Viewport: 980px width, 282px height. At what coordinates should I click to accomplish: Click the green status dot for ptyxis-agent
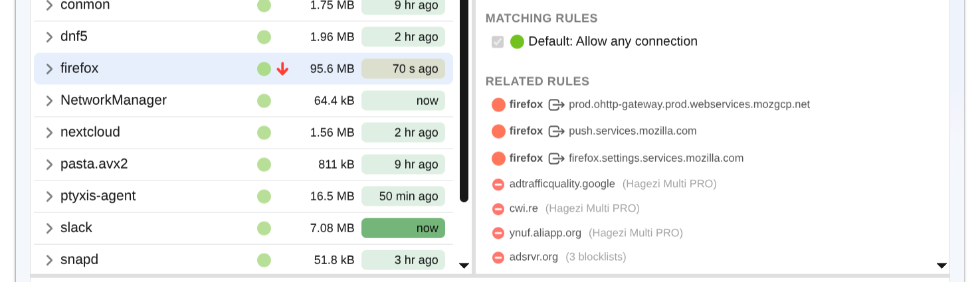tap(264, 196)
